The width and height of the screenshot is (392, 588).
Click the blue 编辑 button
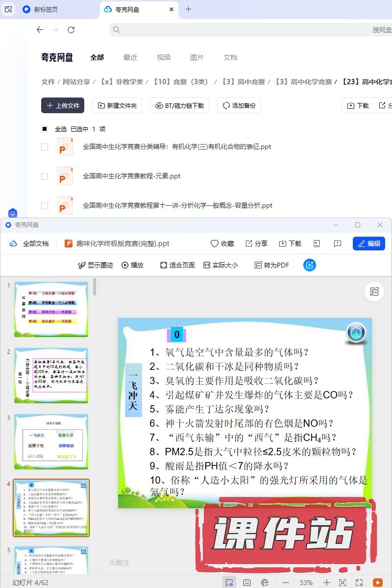[368, 244]
